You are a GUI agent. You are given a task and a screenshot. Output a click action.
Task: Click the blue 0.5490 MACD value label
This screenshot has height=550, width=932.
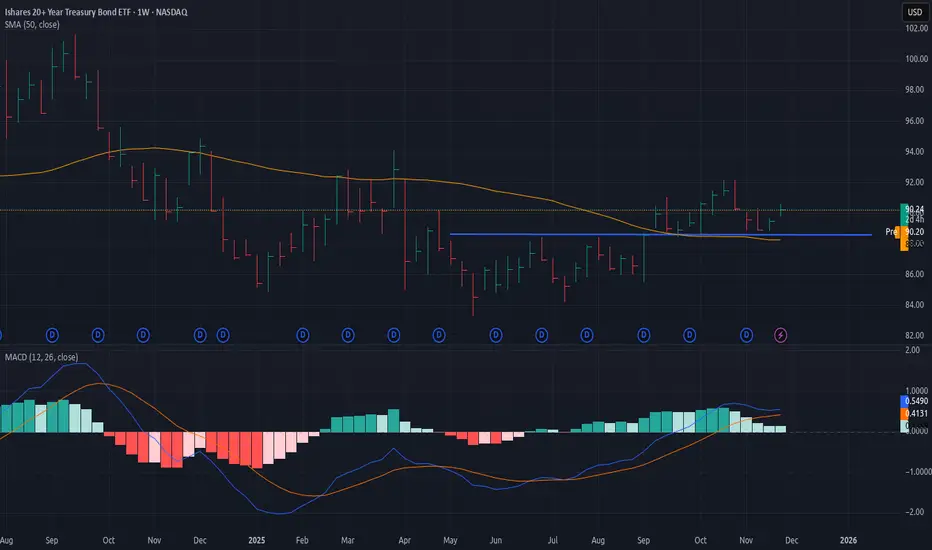click(x=914, y=401)
